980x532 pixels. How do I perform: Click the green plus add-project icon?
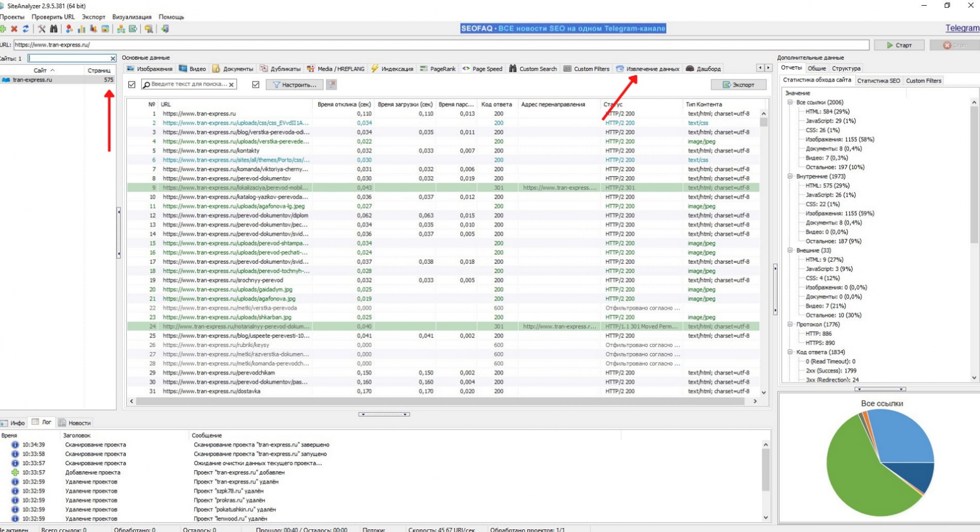(3, 29)
